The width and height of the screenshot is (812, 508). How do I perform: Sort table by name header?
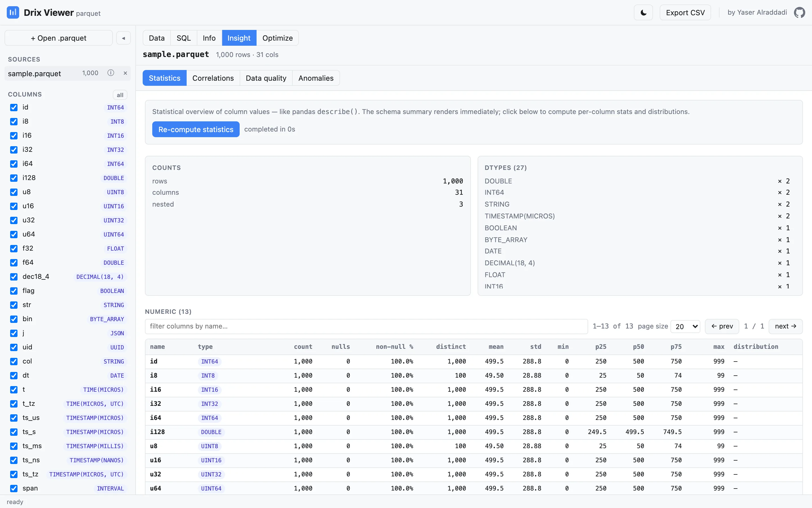click(157, 347)
